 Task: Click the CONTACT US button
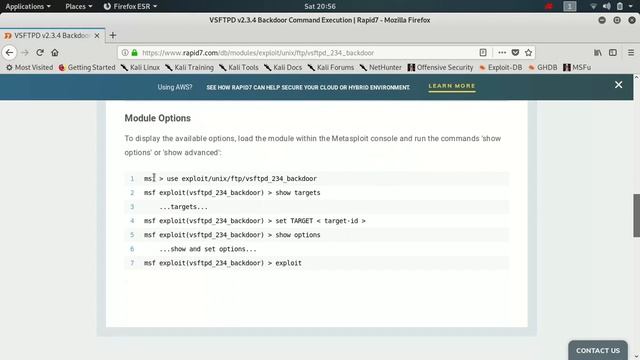598,350
